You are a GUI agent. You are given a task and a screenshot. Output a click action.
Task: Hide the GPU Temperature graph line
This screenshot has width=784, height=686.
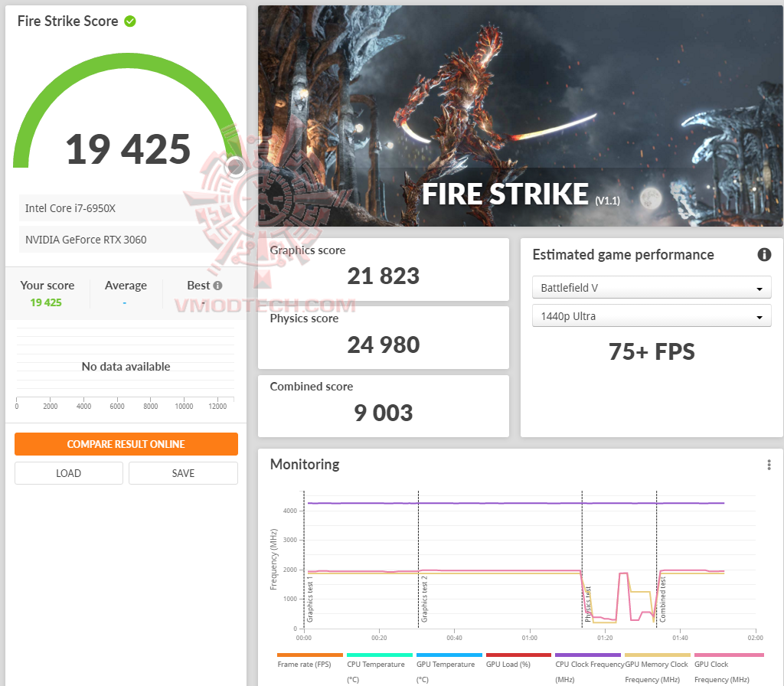(448, 655)
